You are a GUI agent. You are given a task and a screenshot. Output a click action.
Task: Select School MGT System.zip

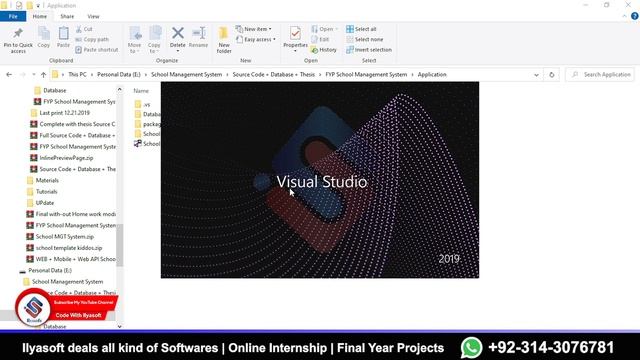pos(60,237)
